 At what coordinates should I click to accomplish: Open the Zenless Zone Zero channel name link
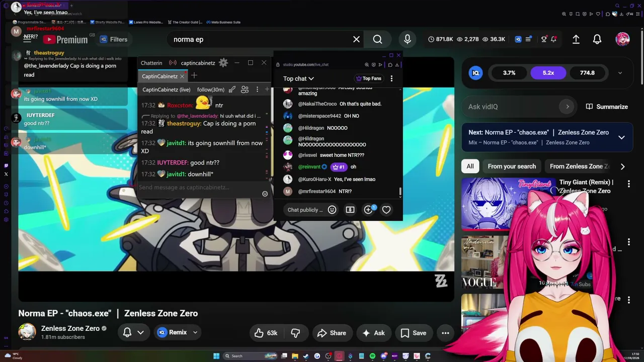coord(70,328)
